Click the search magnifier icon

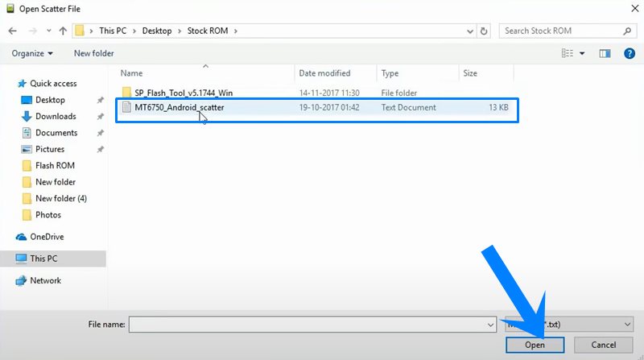(x=627, y=31)
